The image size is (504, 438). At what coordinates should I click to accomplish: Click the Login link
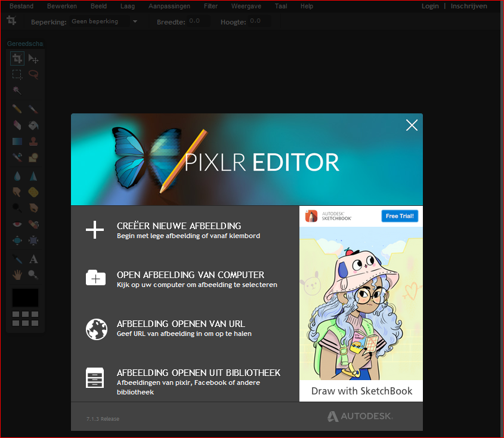pyautogui.click(x=429, y=6)
